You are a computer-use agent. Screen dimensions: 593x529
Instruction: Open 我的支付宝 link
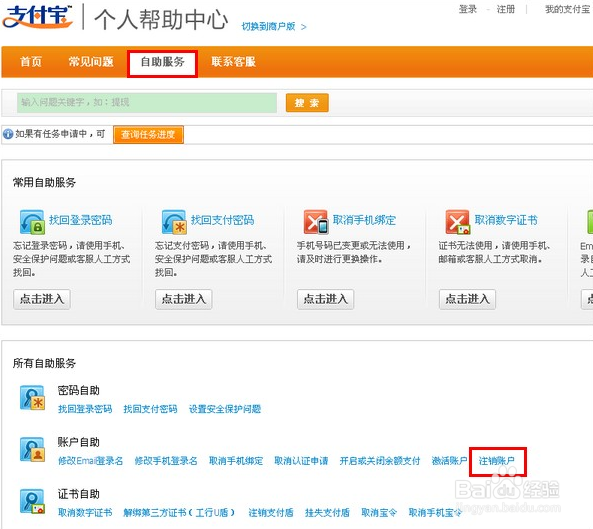click(x=567, y=9)
